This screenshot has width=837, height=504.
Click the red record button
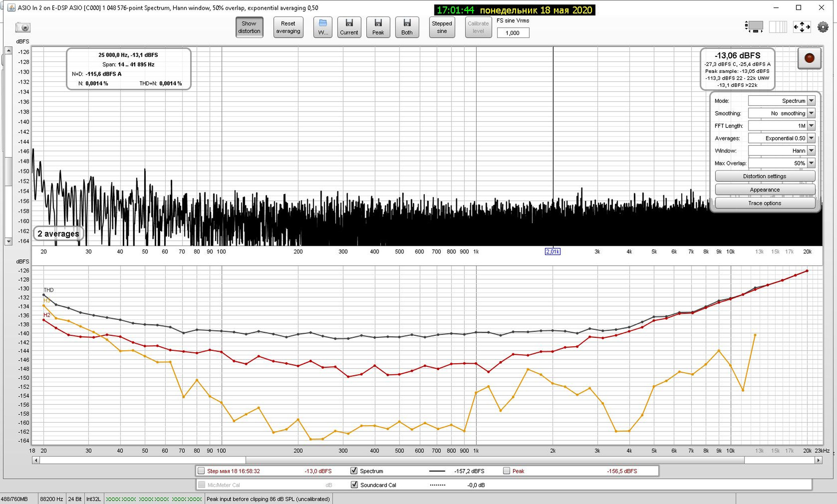click(809, 58)
